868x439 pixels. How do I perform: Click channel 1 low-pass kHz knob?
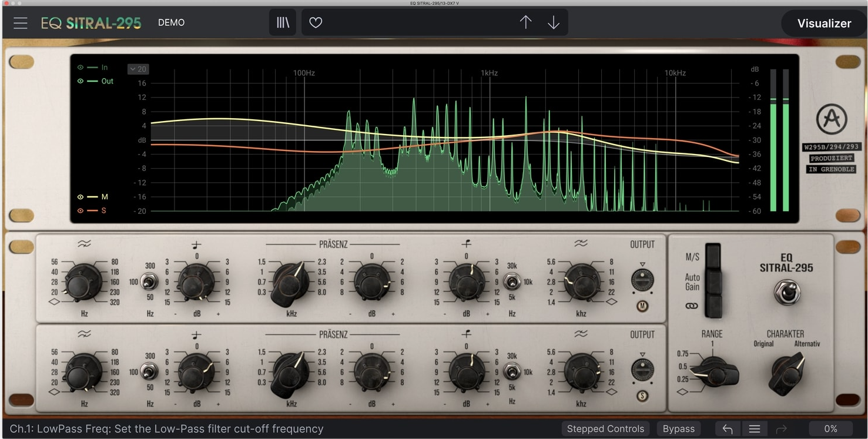click(581, 282)
